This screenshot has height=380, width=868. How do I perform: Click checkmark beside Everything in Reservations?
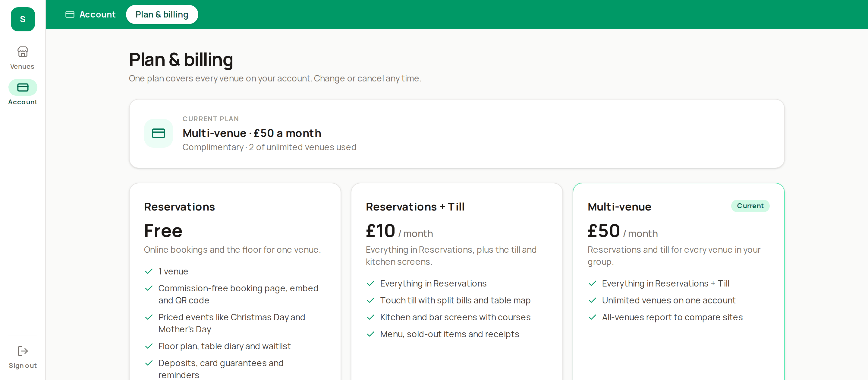point(371,283)
